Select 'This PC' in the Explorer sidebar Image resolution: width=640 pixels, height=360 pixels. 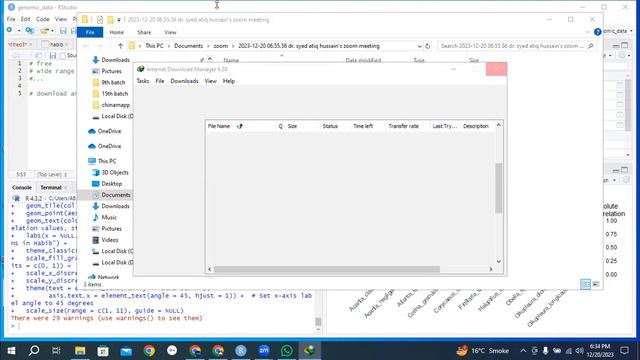pyautogui.click(x=102, y=161)
